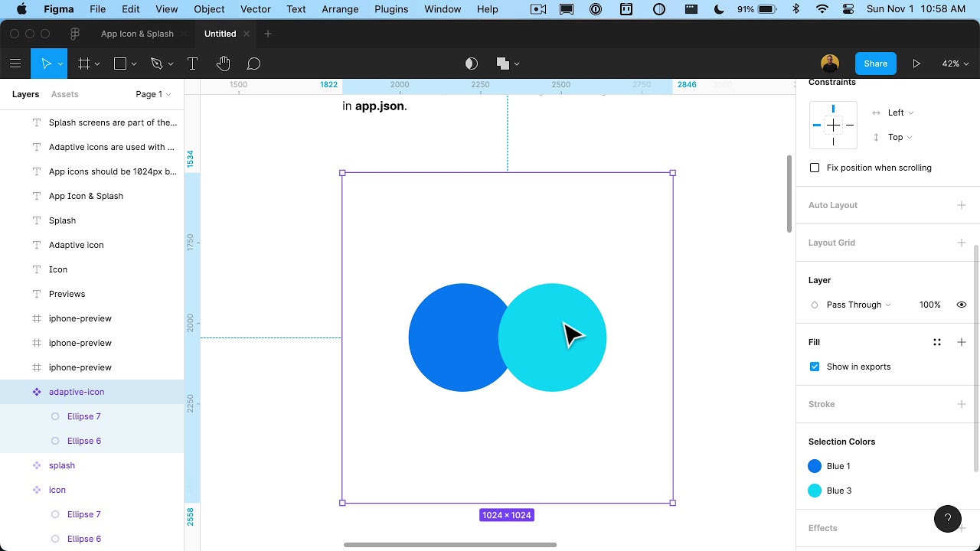This screenshot has height=551, width=980.
Task: Click the Boolean union icon in toolbar
Action: [x=502, y=64]
